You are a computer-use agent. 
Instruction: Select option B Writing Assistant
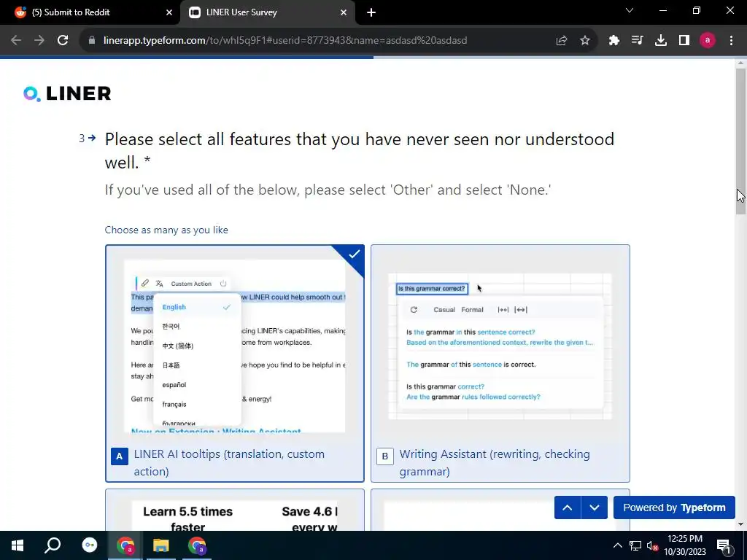500,363
